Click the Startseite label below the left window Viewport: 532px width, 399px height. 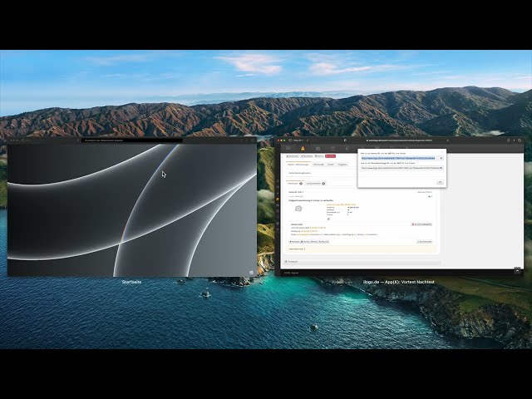[x=131, y=282]
